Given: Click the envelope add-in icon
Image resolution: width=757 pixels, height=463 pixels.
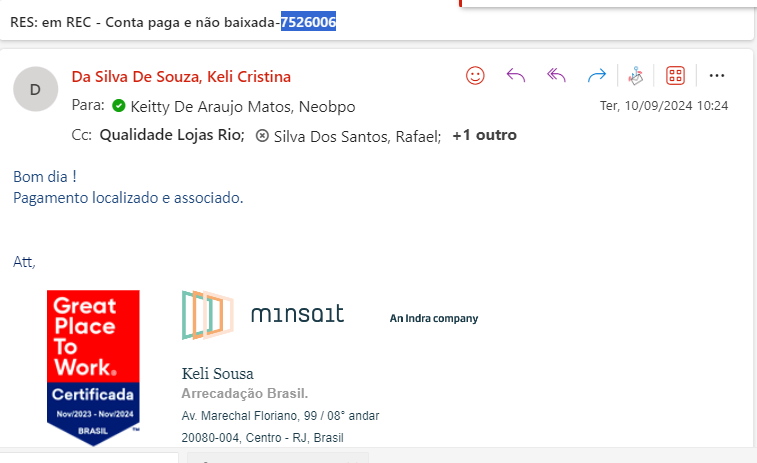Looking at the screenshot, I should (x=635, y=75).
